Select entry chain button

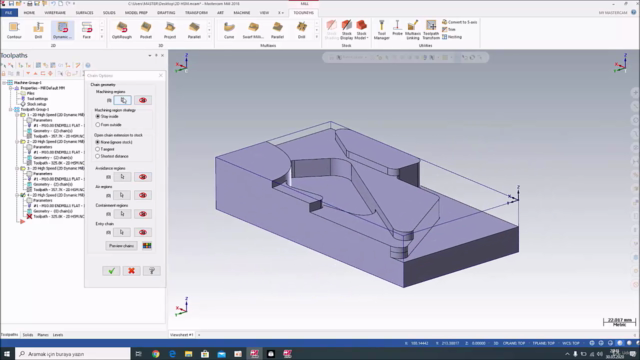click(x=122, y=232)
